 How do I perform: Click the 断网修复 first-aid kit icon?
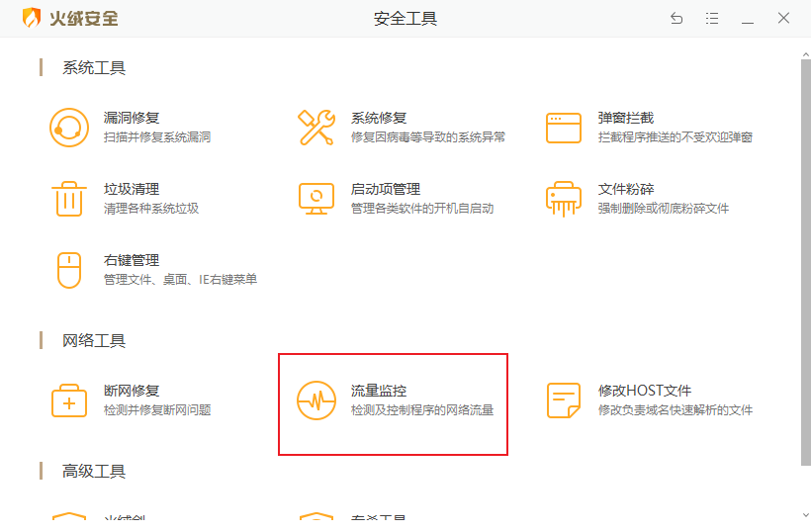(69, 400)
